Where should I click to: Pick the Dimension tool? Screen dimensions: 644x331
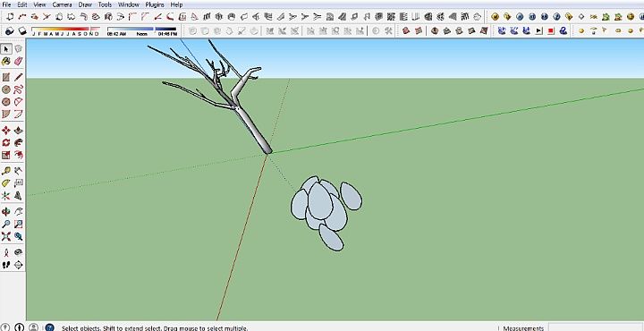point(19,171)
